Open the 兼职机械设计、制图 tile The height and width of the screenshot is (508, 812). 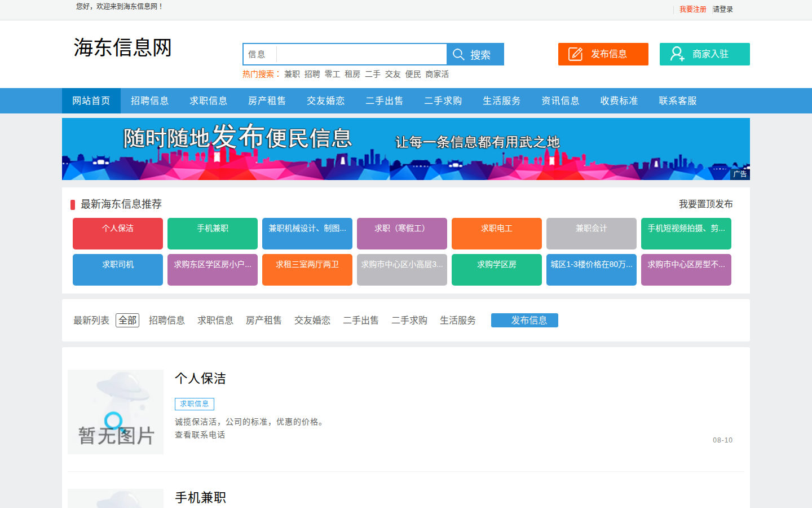coord(307,234)
